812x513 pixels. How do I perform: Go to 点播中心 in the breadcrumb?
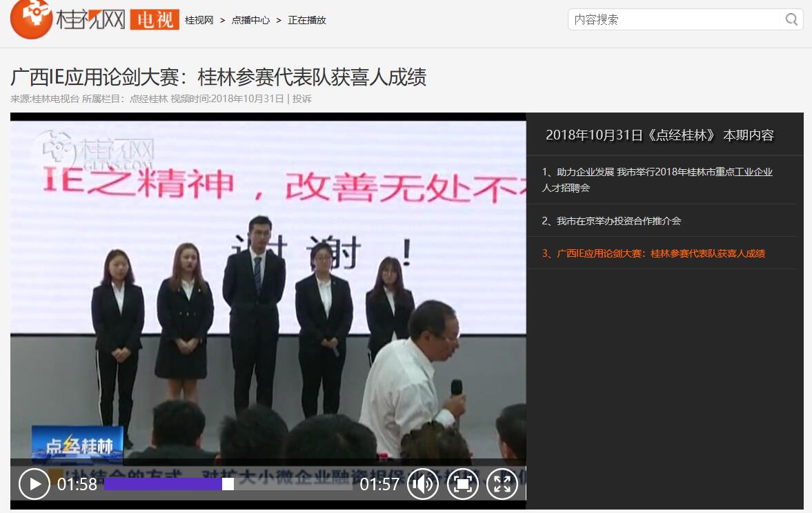(x=250, y=20)
